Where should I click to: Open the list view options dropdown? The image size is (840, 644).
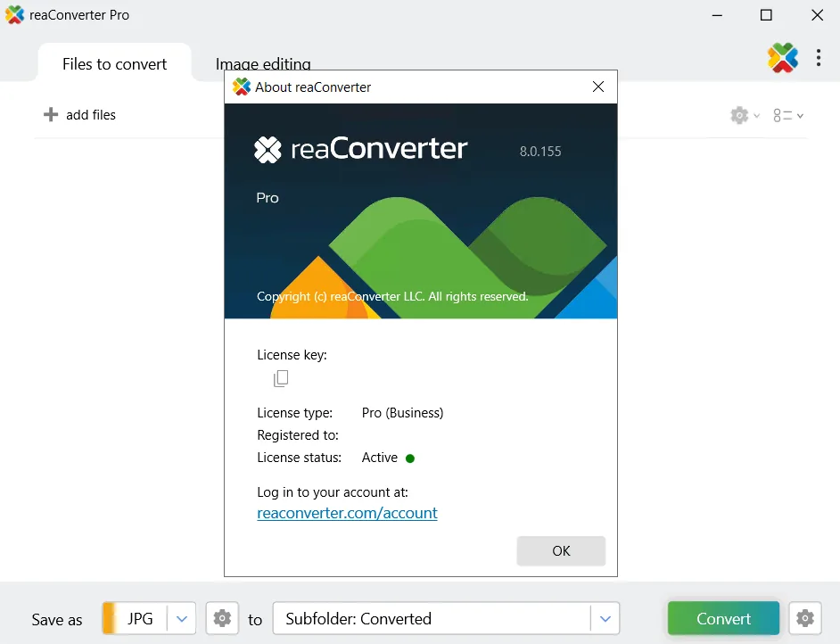[x=787, y=115]
